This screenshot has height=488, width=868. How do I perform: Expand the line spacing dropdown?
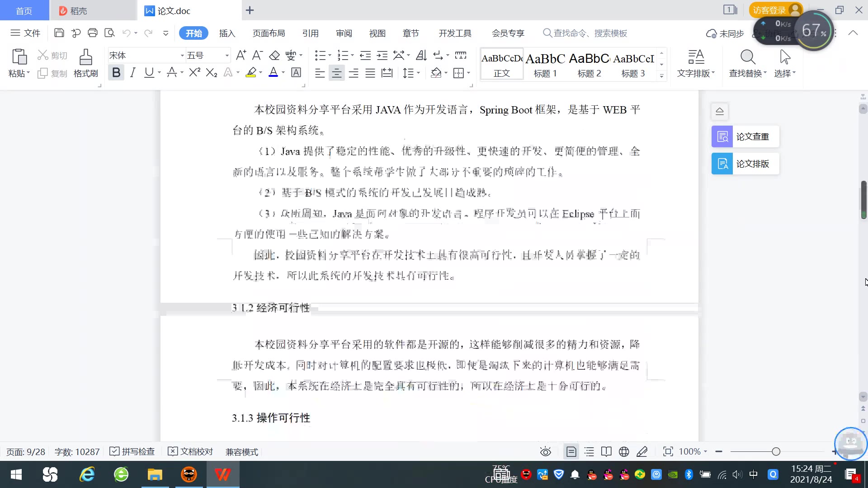pyautogui.click(x=419, y=73)
